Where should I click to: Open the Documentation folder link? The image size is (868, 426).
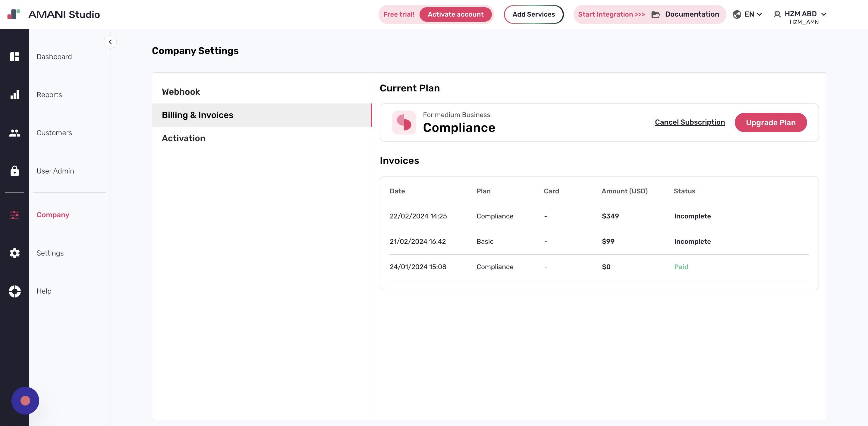pyautogui.click(x=685, y=14)
